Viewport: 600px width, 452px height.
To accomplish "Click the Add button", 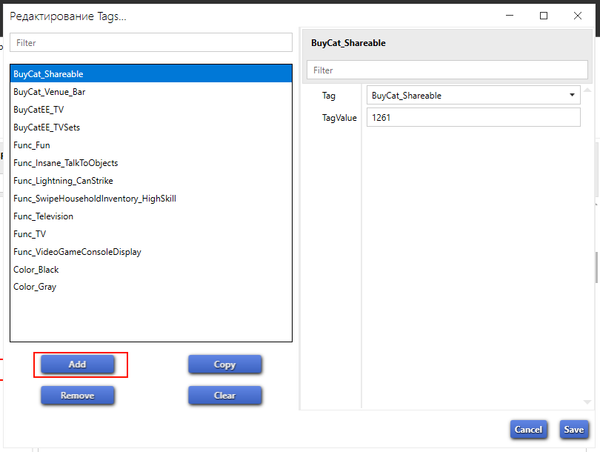I will [77, 365].
